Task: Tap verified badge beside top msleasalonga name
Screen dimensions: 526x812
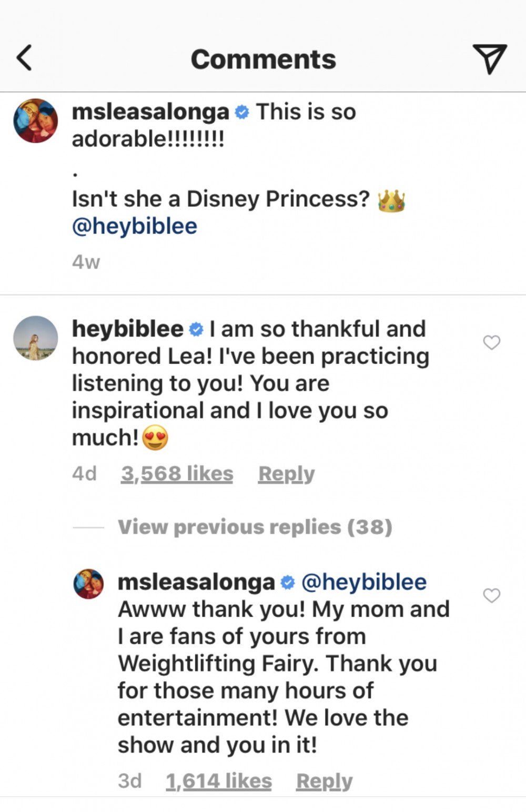Action: click(241, 112)
